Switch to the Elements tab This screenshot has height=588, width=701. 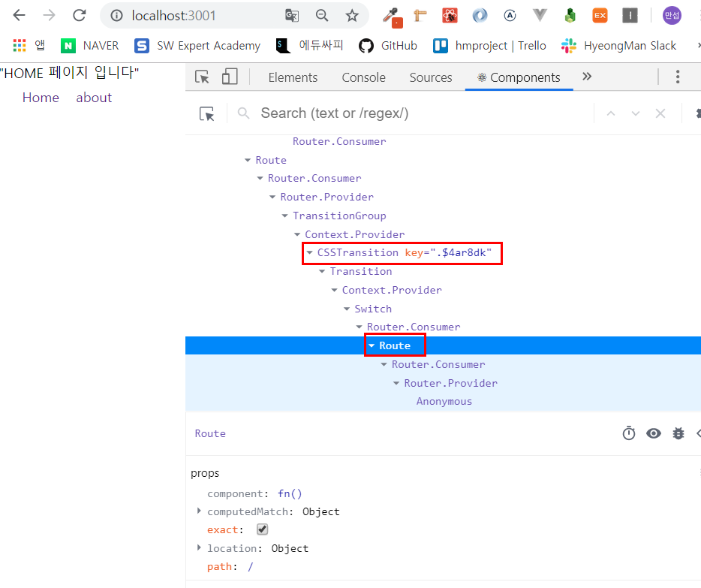click(x=293, y=77)
